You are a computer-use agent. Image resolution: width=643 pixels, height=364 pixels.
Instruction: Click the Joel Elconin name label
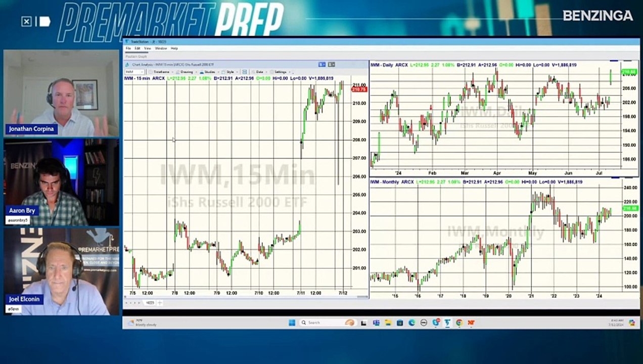pyautogui.click(x=24, y=299)
